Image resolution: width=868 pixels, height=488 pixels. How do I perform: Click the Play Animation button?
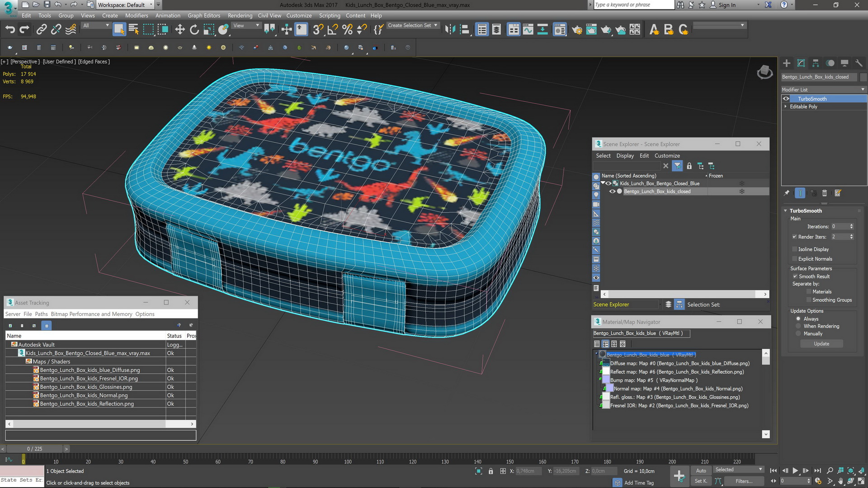point(795,471)
